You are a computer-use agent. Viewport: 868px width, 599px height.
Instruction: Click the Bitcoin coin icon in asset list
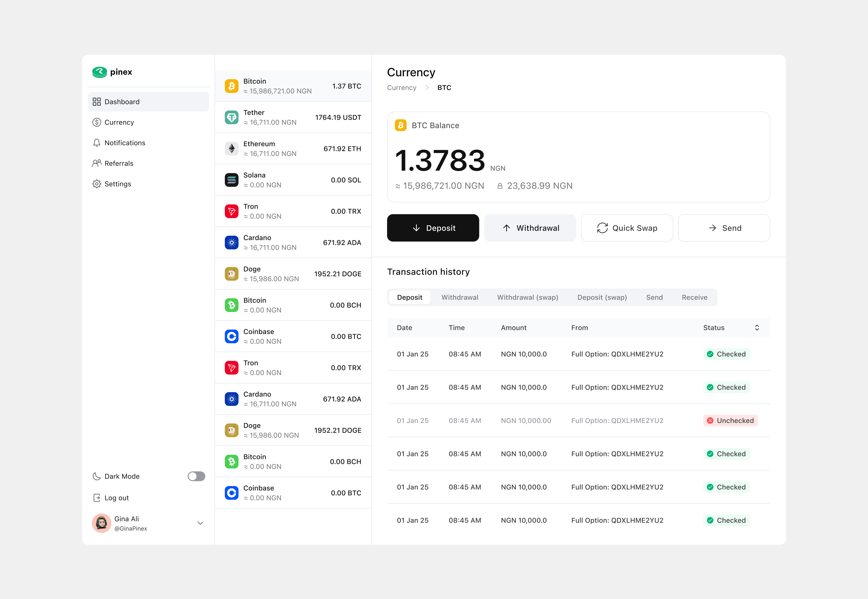[x=231, y=86]
